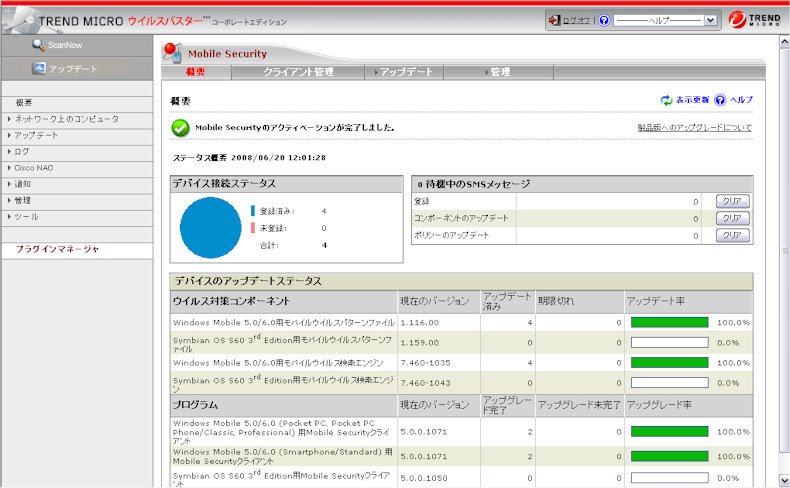Click Windows Mobile Smartphone/Standard client row

click(462, 456)
